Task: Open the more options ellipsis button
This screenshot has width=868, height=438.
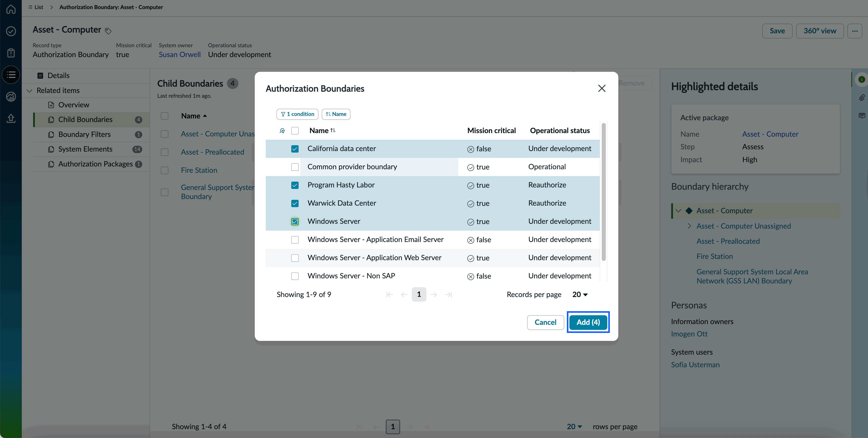Action: (x=855, y=31)
